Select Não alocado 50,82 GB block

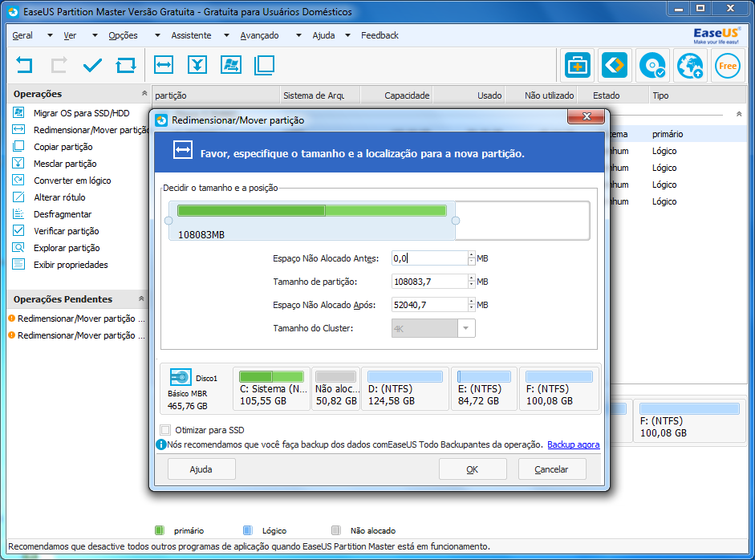coord(336,389)
